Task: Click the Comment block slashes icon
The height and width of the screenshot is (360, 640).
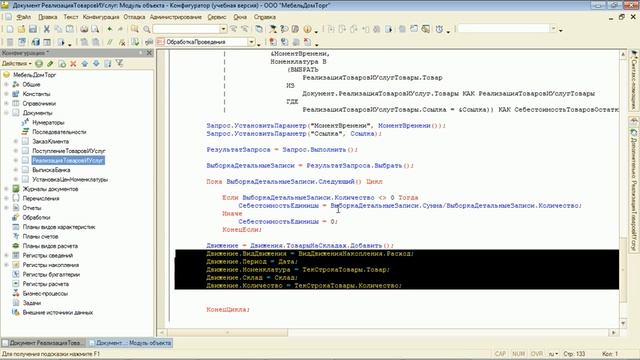Action: [x=110, y=42]
